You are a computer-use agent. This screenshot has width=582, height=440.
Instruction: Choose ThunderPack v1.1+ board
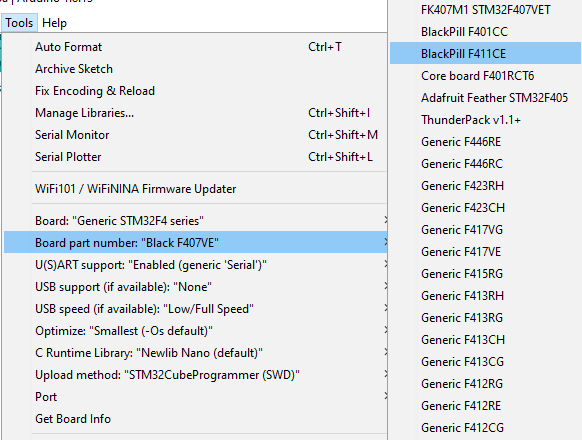point(485,120)
